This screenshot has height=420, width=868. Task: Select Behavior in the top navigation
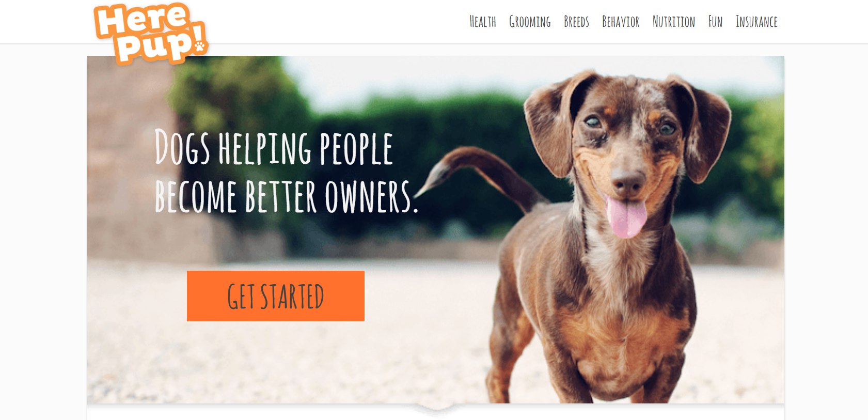coord(621,22)
